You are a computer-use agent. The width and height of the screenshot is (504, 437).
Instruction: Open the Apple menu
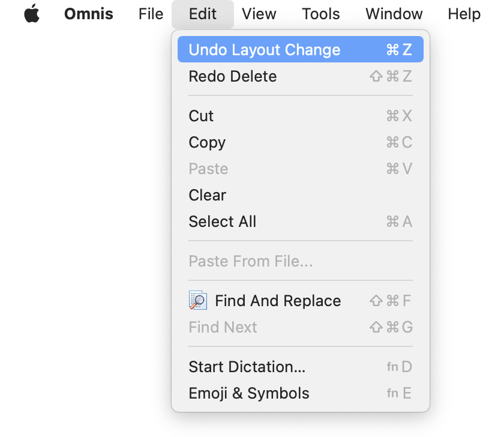(32, 14)
